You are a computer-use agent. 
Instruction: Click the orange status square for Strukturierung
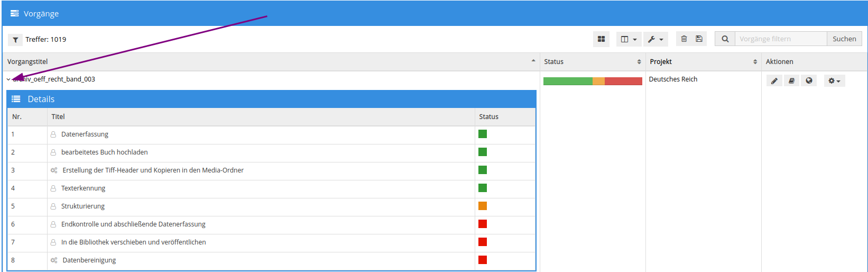tap(483, 206)
